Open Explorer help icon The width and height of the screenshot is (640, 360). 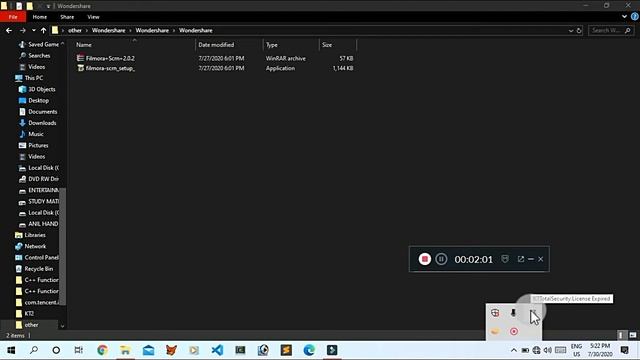pyautogui.click(x=635, y=17)
